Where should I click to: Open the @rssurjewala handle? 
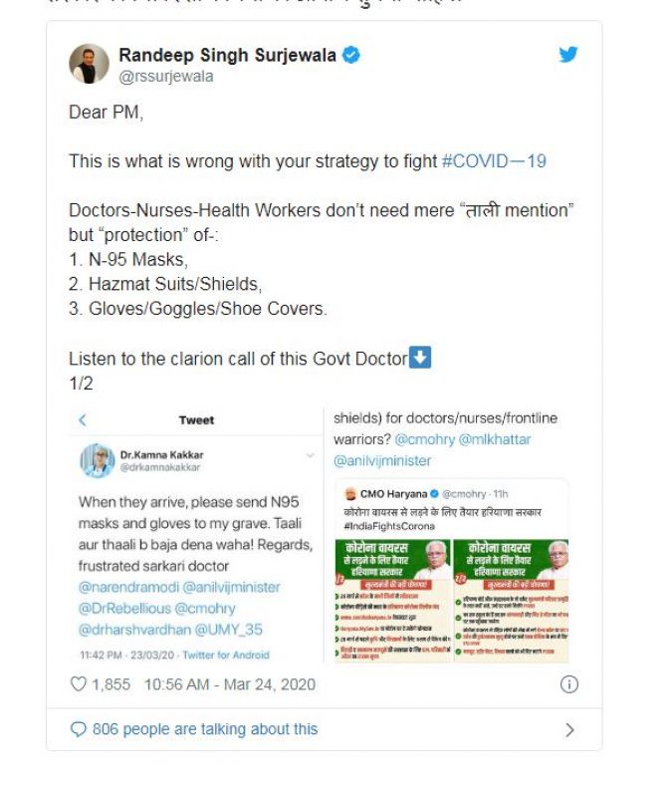click(x=166, y=77)
